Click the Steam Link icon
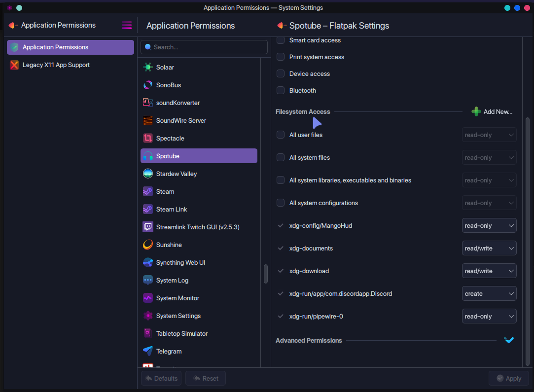Viewport: 534px width, 392px height. click(x=148, y=209)
